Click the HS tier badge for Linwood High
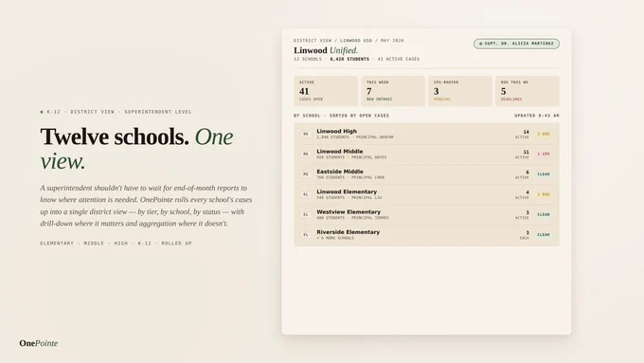644x363 pixels. (306, 134)
